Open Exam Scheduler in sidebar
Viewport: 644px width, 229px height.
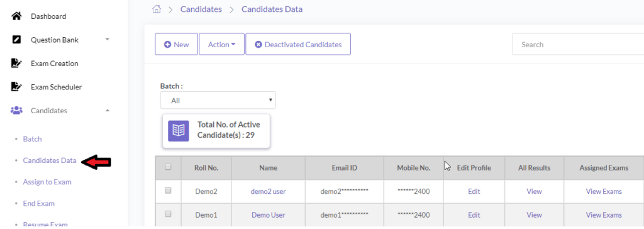(x=56, y=87)
